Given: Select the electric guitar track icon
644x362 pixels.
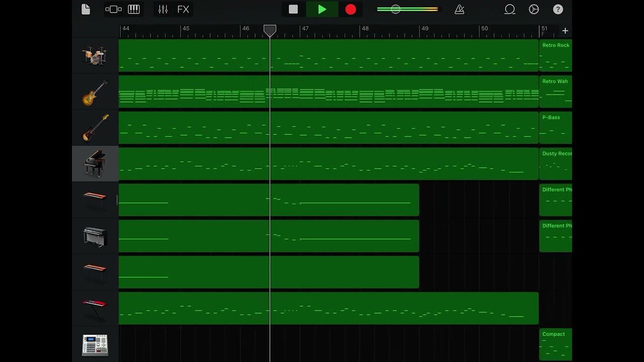Looking at the screenshot, I should click(x=95, y=92).
